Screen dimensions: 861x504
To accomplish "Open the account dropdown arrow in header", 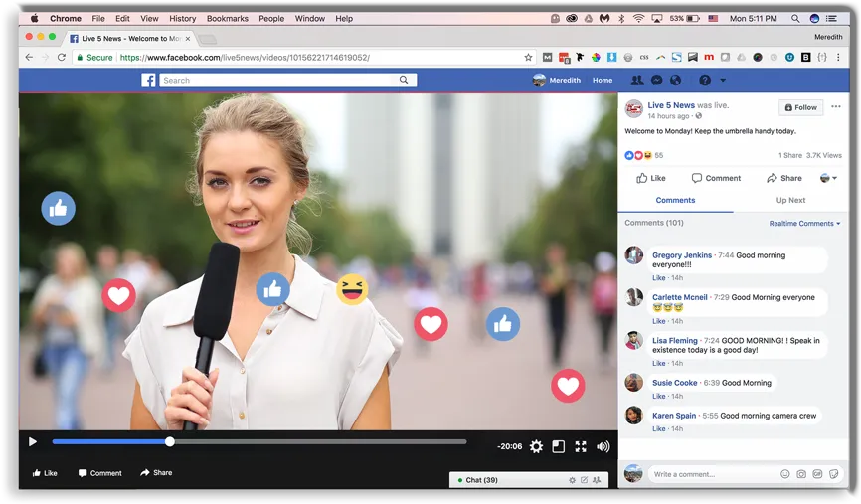I will [723, 81].
